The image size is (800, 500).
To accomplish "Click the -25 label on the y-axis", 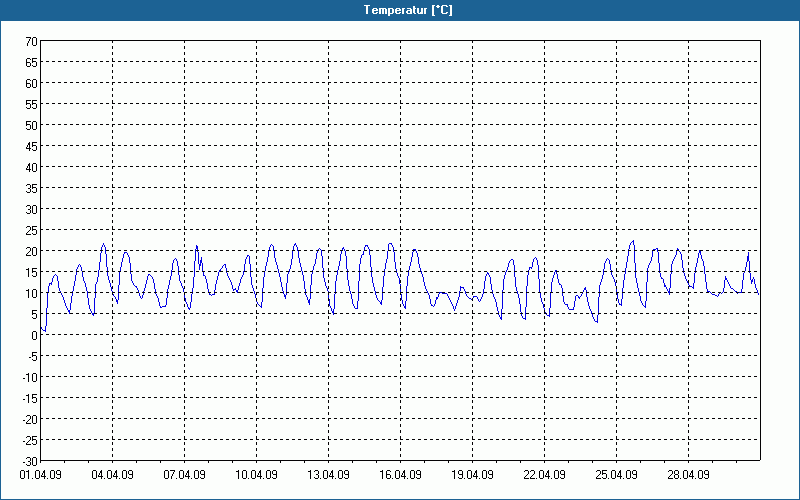I will [30, 440].
